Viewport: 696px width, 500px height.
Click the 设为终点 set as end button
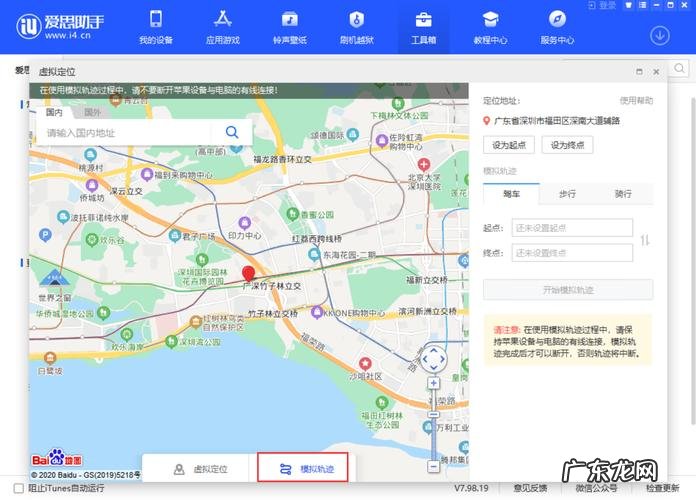coord(567,145)
